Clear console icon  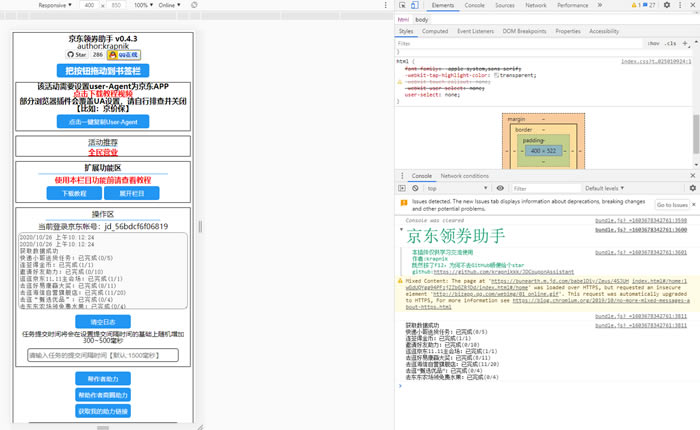[415, 188]
